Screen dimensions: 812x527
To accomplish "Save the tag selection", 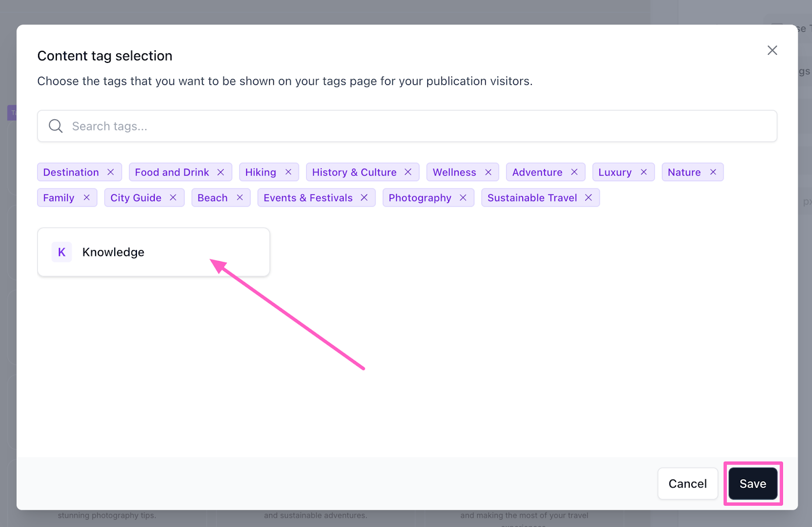I will pos(753,484).
